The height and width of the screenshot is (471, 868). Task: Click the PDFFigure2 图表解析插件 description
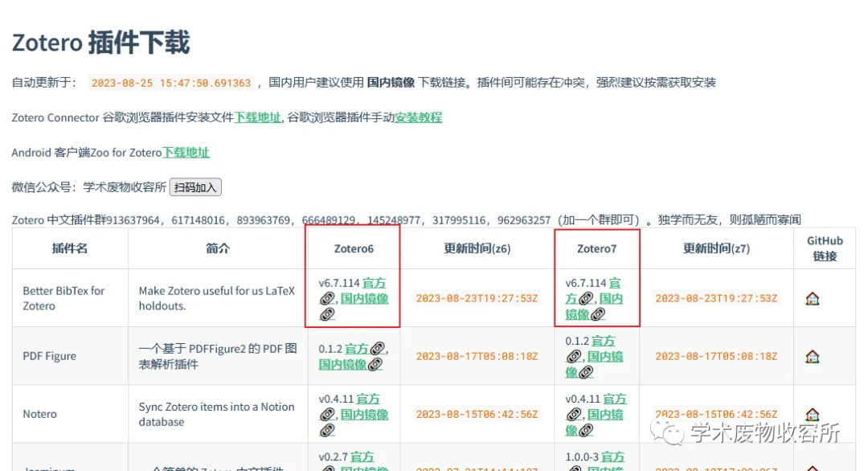click(218, 356)
